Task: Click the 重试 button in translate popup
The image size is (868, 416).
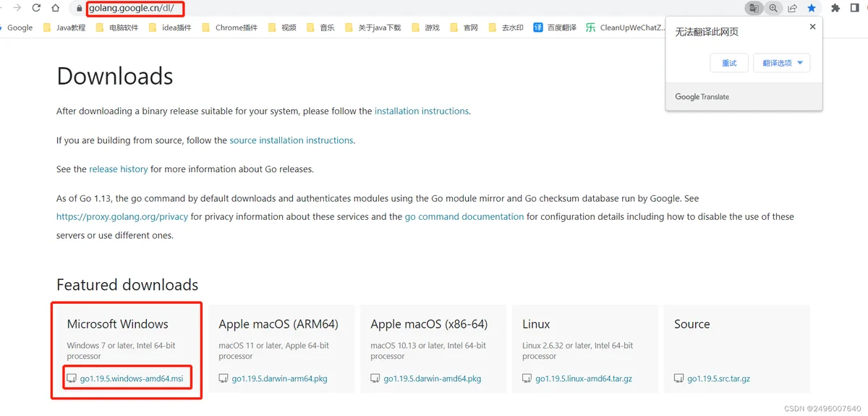Action: [729, 63]
